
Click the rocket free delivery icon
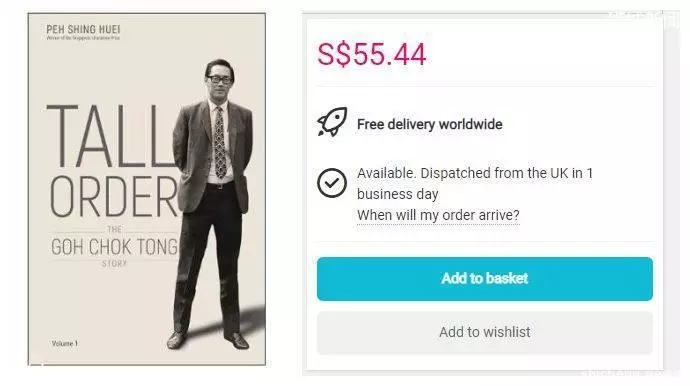332,122
